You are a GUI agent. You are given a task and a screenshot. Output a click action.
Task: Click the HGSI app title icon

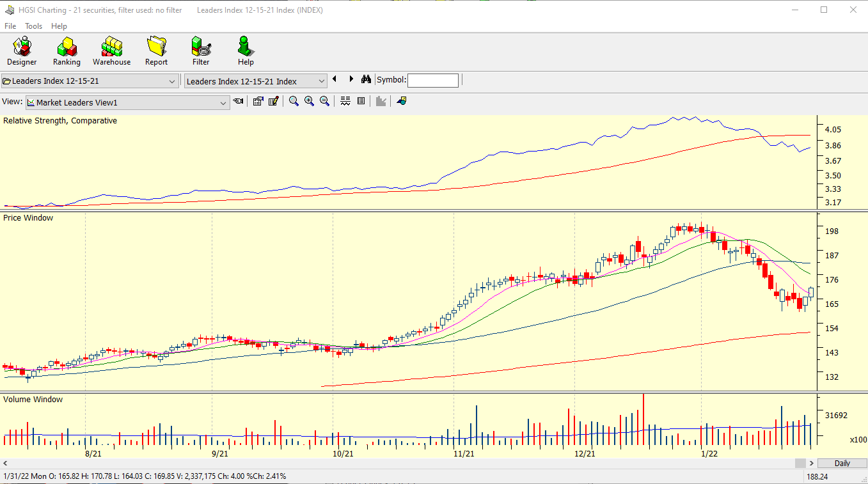click(10, 10)
